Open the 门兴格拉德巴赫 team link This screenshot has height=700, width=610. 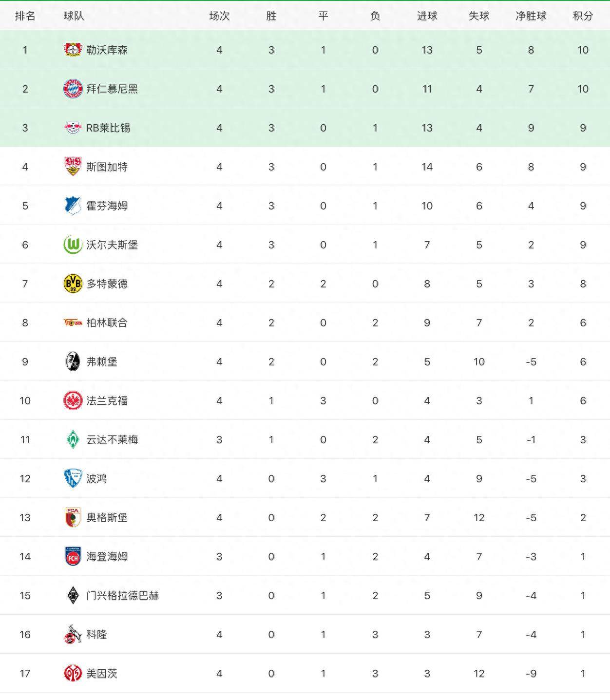(122, 595)
